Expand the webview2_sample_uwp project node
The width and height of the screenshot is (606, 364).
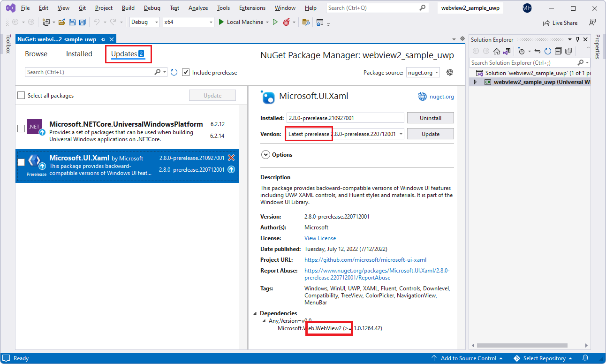click(x=474, y=82)
